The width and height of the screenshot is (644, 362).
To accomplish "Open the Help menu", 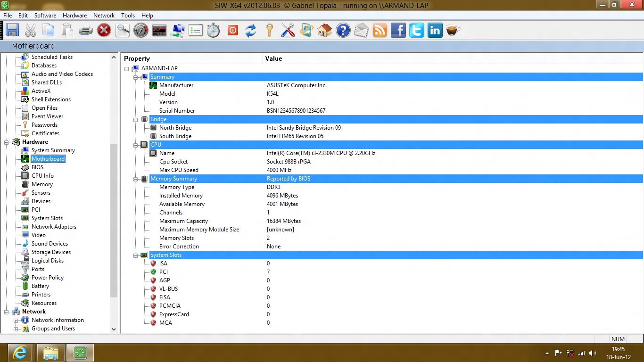I will pyautogui.click(x=147, y=16).
